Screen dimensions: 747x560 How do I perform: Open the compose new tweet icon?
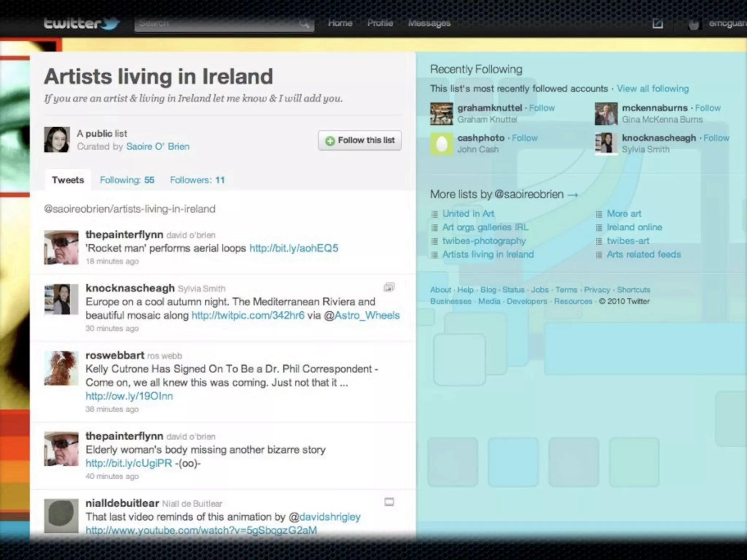point(658,24)
